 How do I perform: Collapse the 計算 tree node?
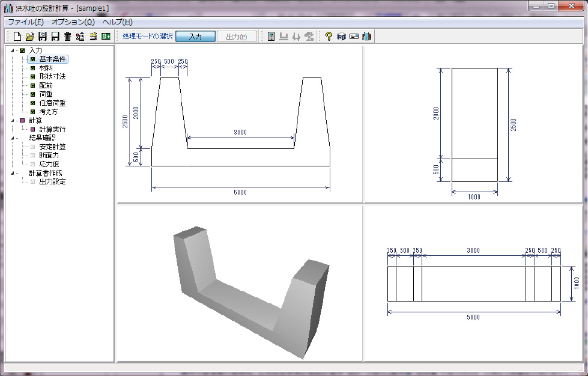tap(12, 121)
